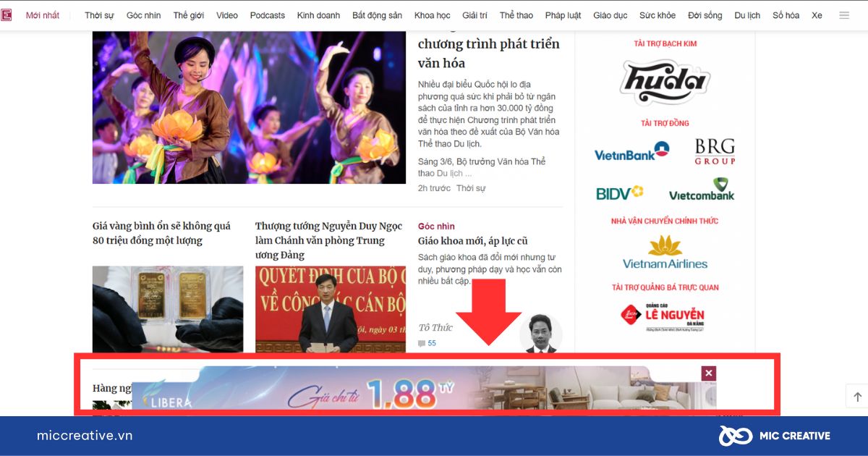Screen dimensions: 868x456
Task: Click the gold bars thumbnail image
Action: (x=168, y=309)
